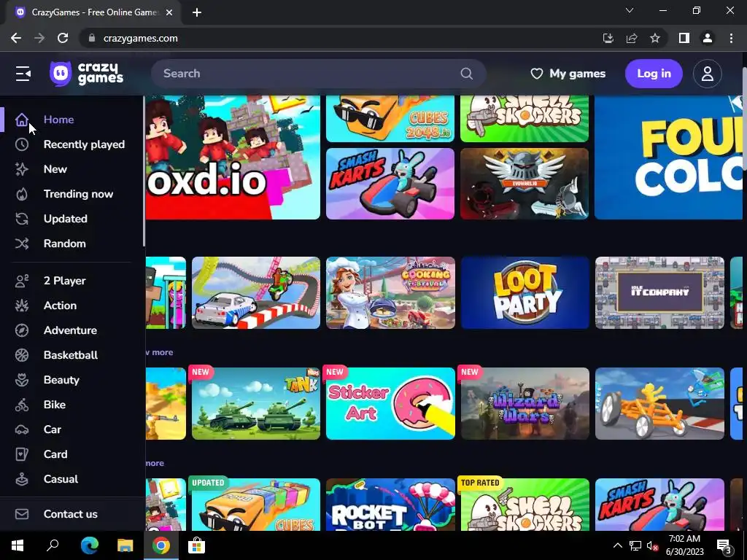The width and height of the screenshot is (747, 560).
Task: Toggle Chrome side panel icon
Action: click(x=684, y=38)
